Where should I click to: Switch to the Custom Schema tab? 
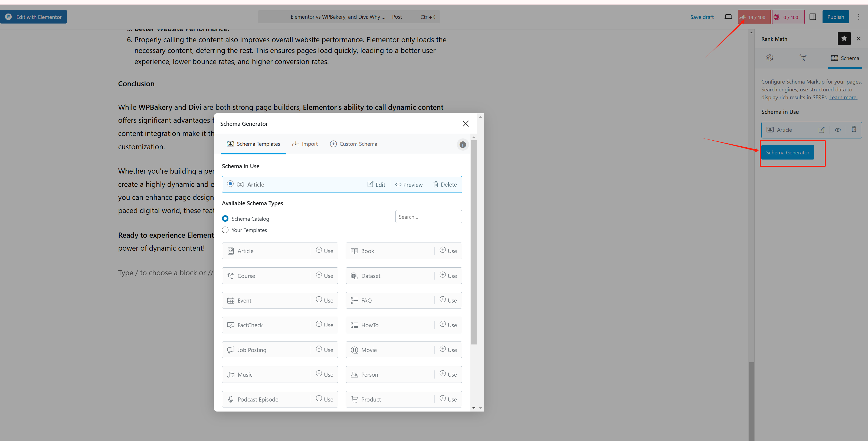click(353, 144)
